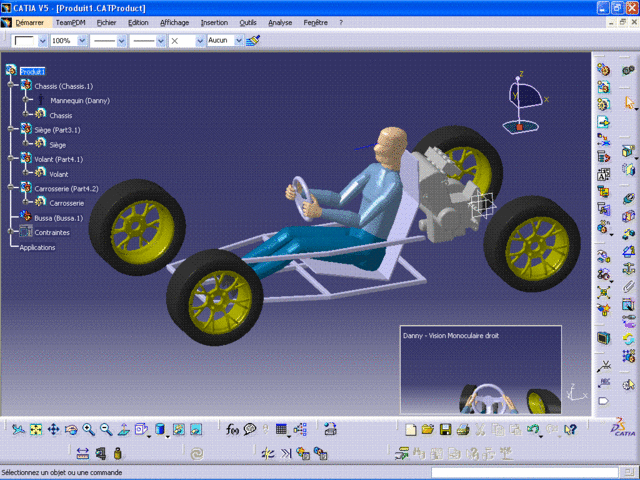
Task: Expand the Contraintes tree node
Action: click(9, 232)
